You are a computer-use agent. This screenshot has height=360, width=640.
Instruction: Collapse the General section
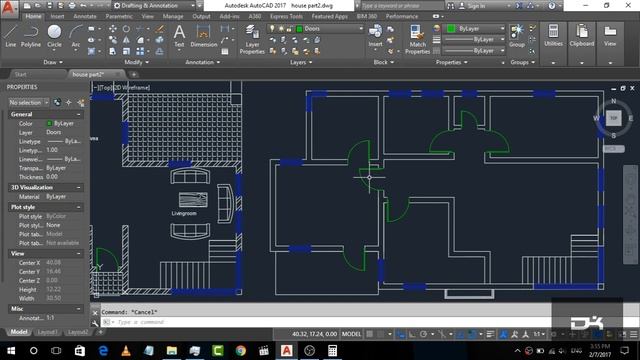tap(79, 115)
